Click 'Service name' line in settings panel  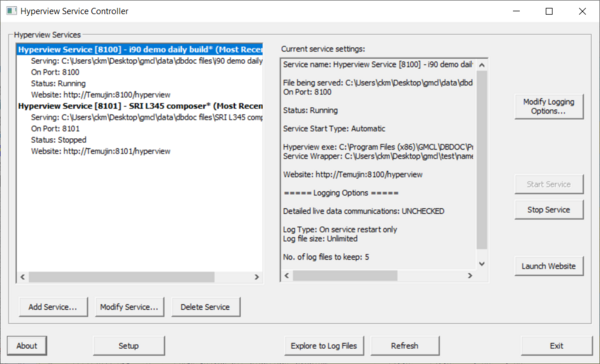click(x=378, y=64)
